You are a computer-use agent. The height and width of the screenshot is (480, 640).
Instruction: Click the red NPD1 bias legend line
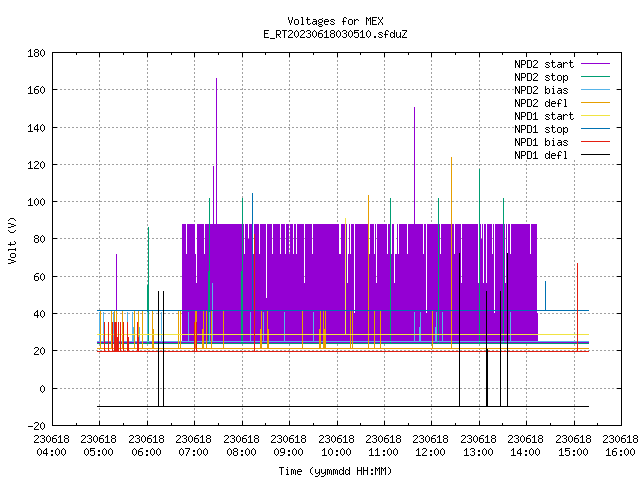coord(595,142)
